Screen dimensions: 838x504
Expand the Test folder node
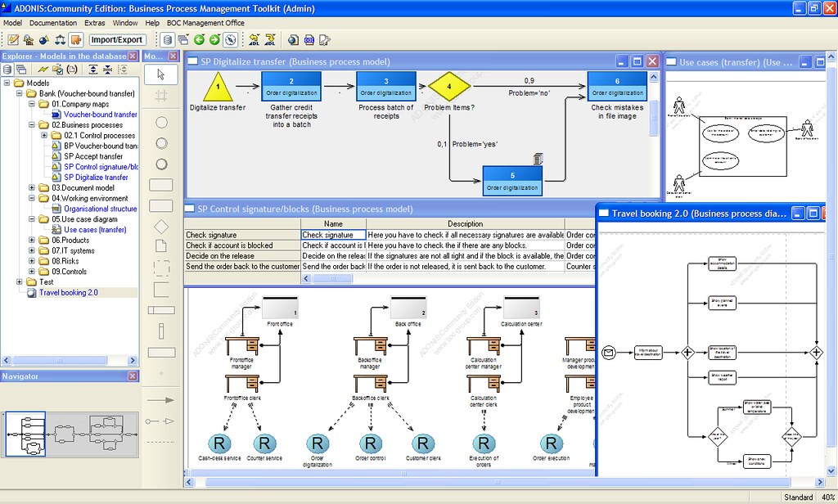(20, 281)
